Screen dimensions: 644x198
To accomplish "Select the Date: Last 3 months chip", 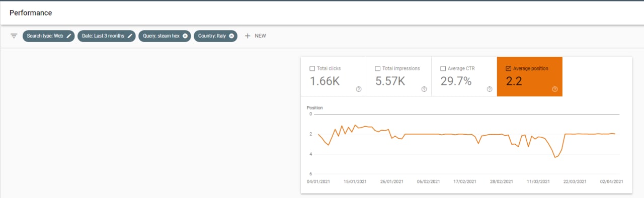I will (106, 36).
